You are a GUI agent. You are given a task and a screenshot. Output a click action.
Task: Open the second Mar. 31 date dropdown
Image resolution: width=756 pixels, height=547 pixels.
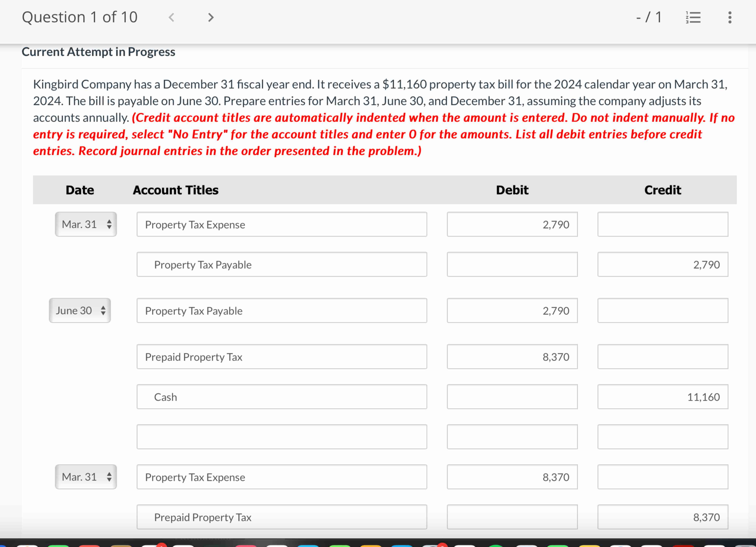point(85,477)
